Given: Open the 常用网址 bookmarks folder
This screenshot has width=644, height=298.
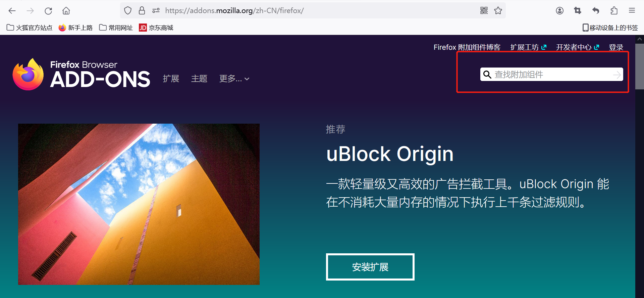Looking at the screenshot, I should (x=116, y=28).
